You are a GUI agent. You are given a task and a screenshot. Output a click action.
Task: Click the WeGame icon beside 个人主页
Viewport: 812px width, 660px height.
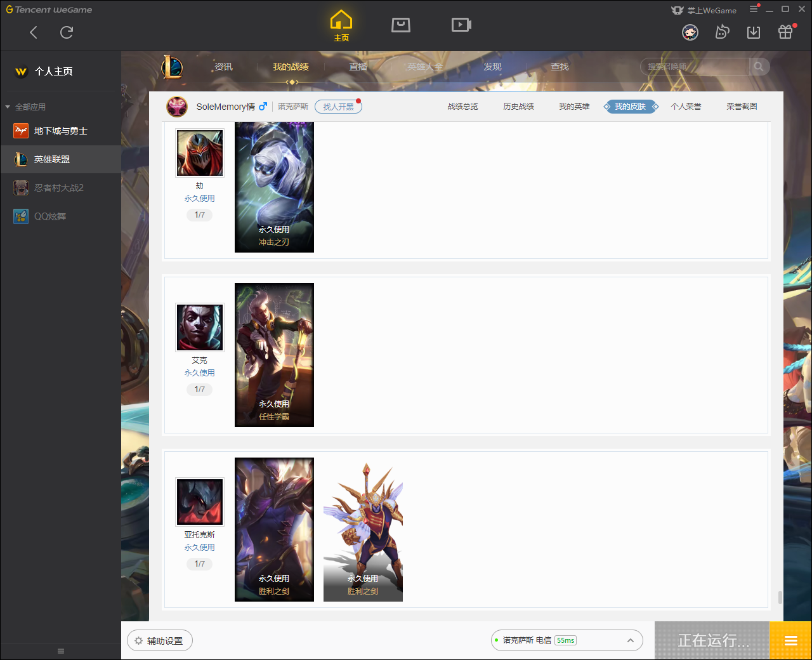coord(21,72)
